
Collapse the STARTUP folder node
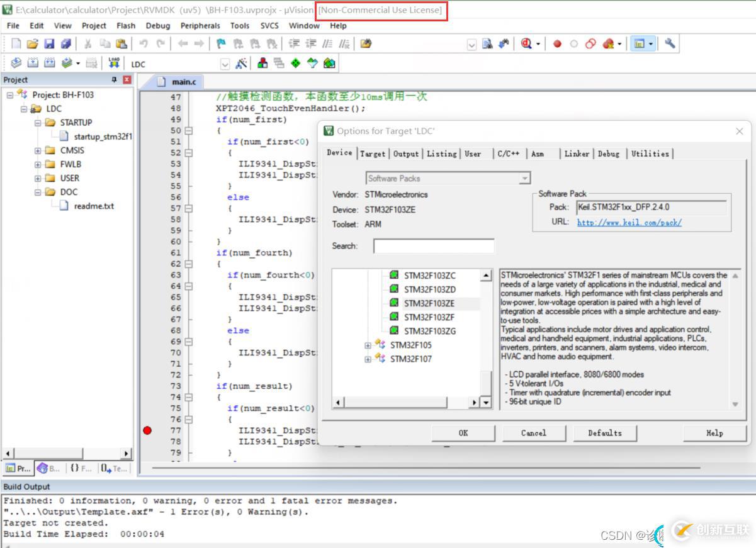pos(38,123)
